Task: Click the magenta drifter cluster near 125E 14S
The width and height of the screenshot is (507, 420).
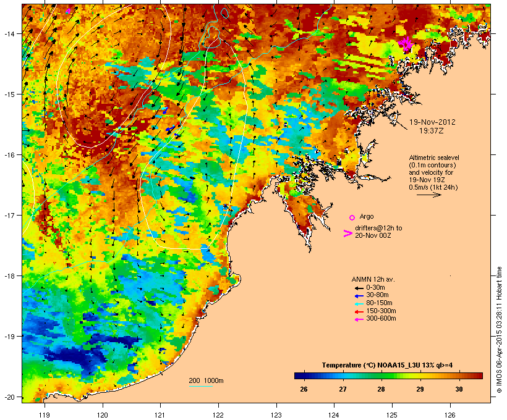Action: [406, 44]
